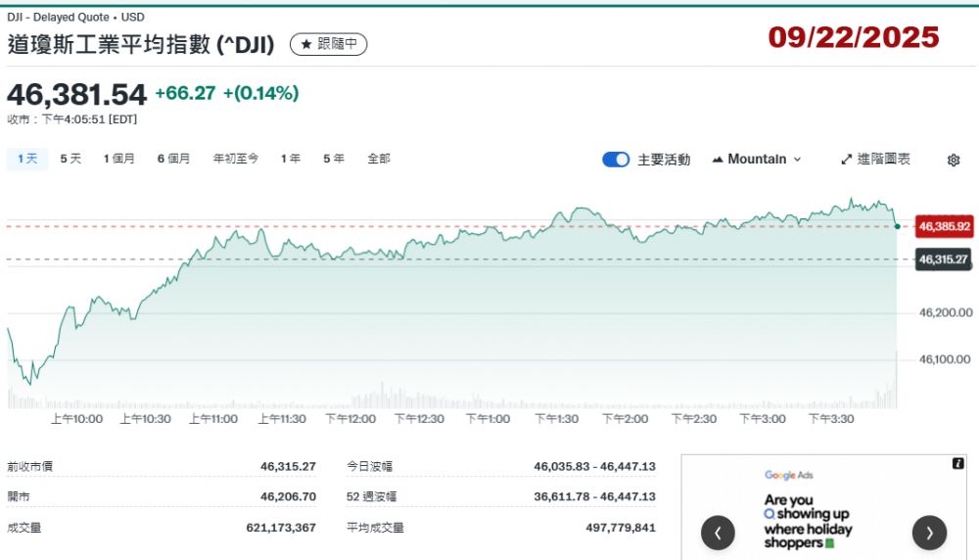The height and width of the screenshot is (560, 979).
Task: Switch to 6個月 range view
Action: pyautogui.click(x=173, y=159)
